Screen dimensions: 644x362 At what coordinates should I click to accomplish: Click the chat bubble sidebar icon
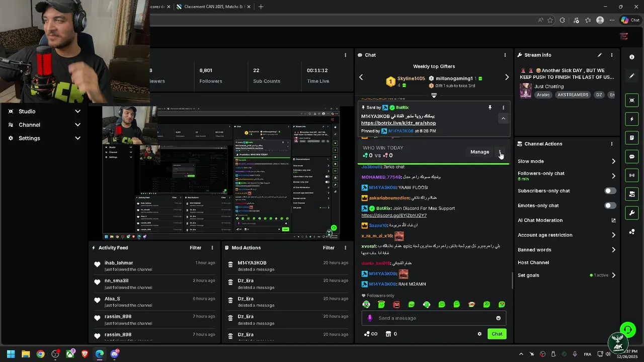coord(632,157)
